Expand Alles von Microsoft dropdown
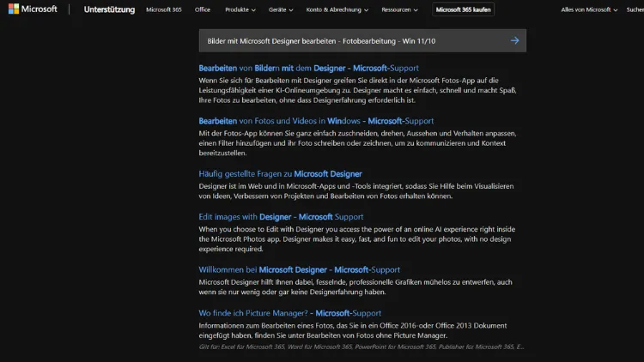 click(x=589, y=9)
